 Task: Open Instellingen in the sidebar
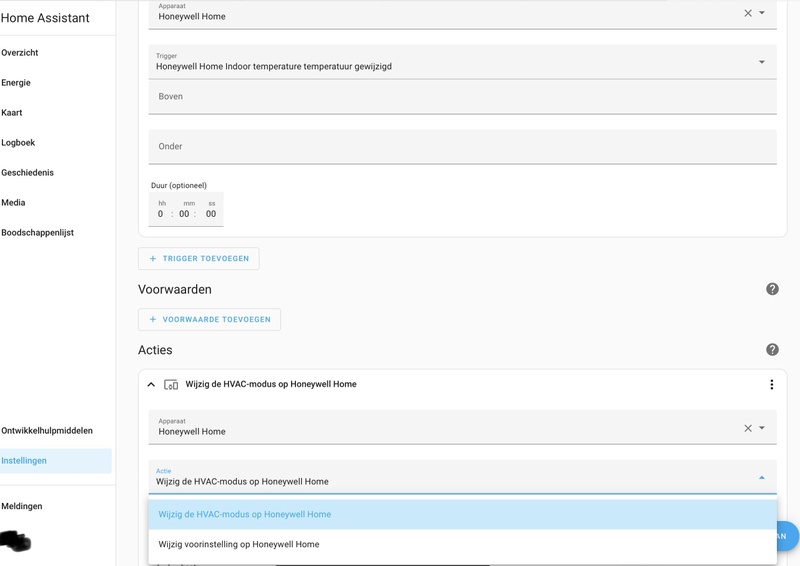click(24, 461)
